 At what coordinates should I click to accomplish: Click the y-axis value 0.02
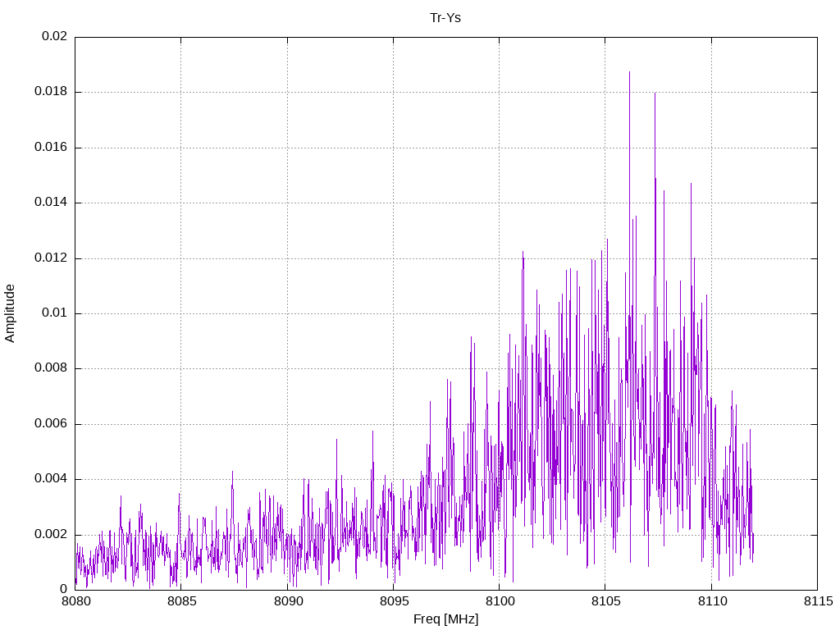pyautogui.click(x=55, y=36)
